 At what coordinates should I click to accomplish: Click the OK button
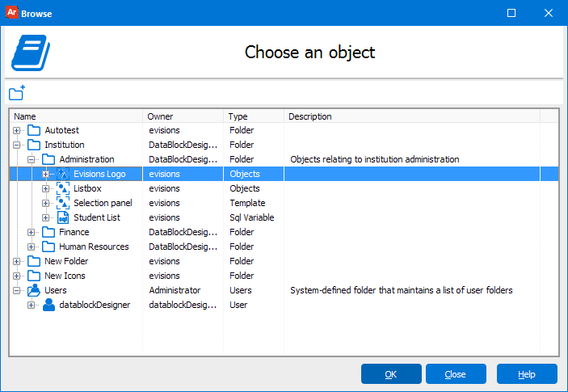click(x=391, y=374)
